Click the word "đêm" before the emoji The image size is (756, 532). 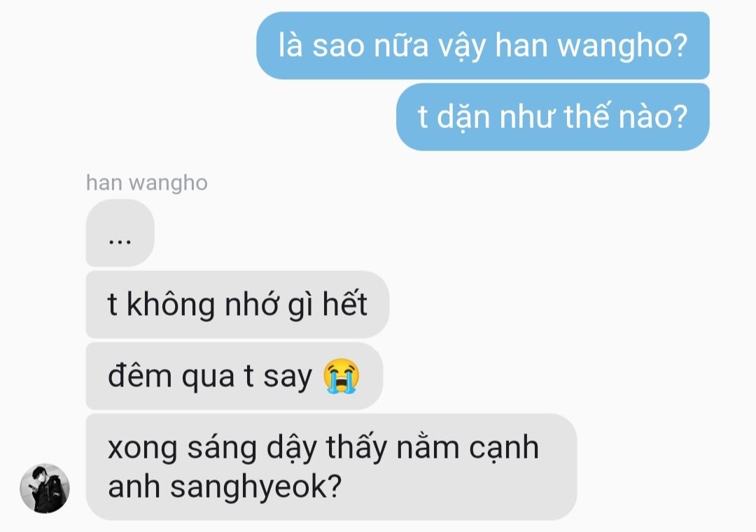[140, 376]
